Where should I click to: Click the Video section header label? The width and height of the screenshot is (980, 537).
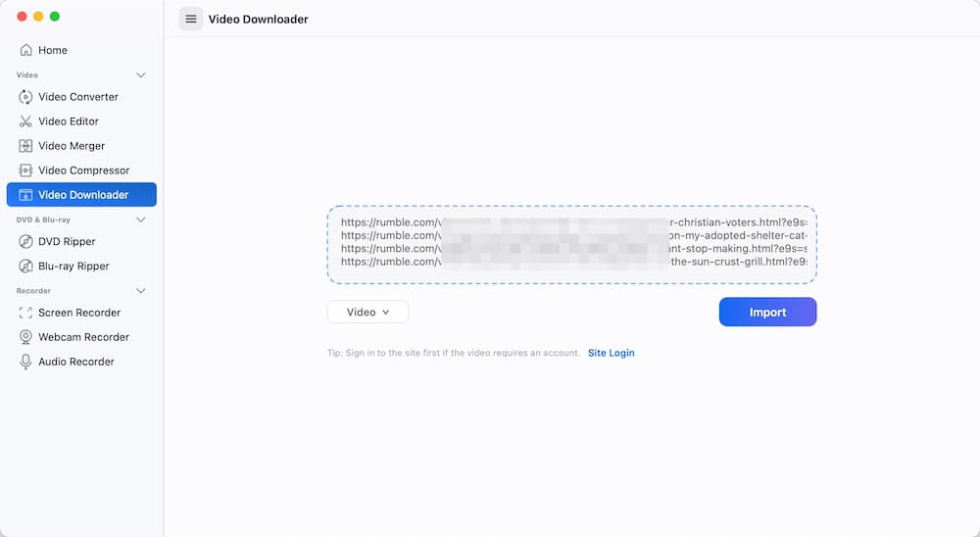[x=26, y=75]
